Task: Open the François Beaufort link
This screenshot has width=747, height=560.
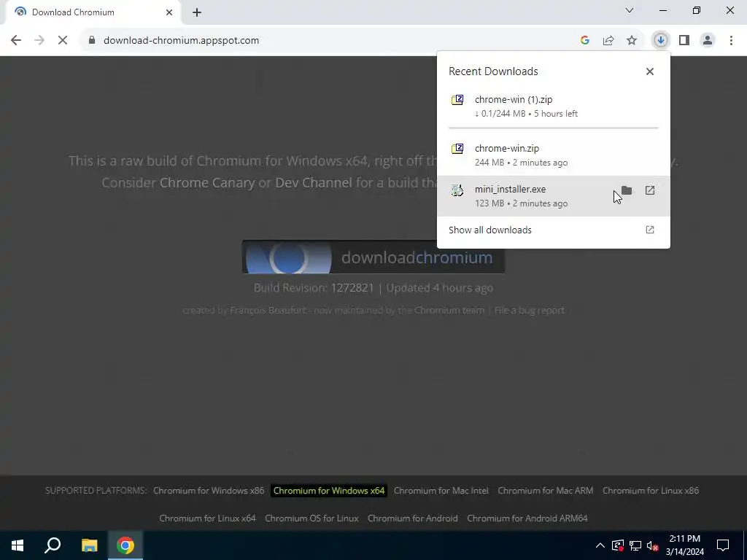Action: (268, 311)
